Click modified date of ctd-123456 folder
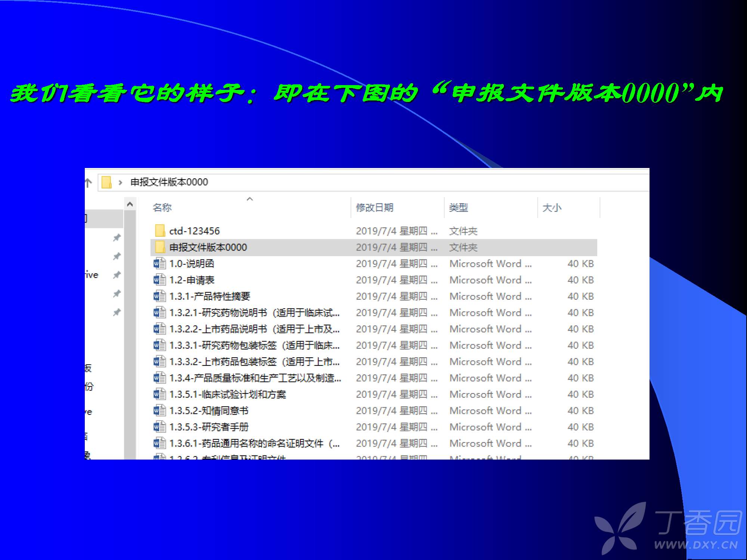This screenshot has width=747, height=560. (x=397, y=231)
